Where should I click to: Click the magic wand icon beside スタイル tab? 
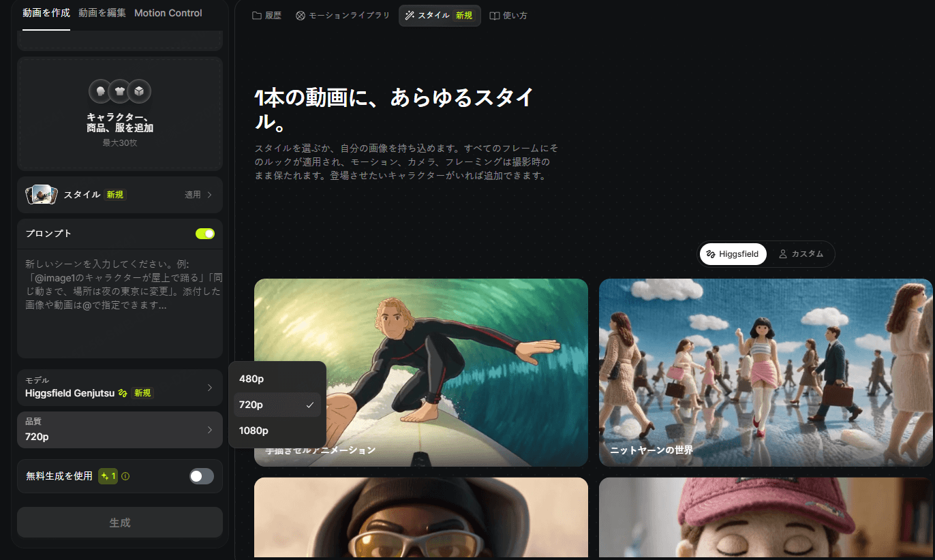[x=410, y=16]
